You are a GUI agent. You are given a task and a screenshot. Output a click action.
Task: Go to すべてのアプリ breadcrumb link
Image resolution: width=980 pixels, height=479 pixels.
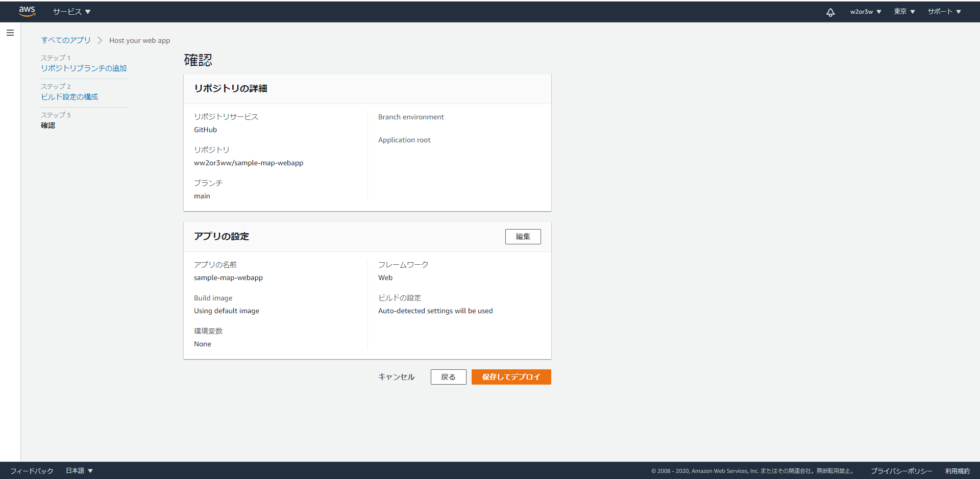(66, 40)
